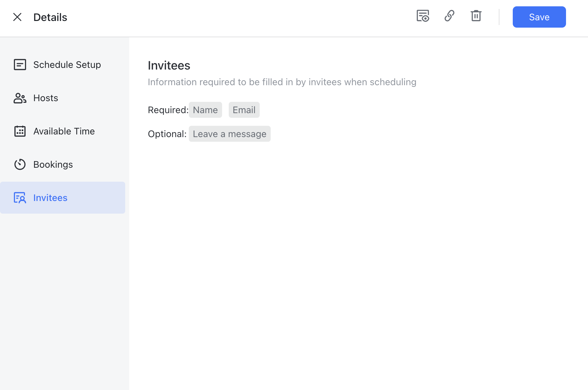Select the optional Leave a message tag
Image resolution: width=588 pixels, height=390 pixels.
(x=229, y=134)
